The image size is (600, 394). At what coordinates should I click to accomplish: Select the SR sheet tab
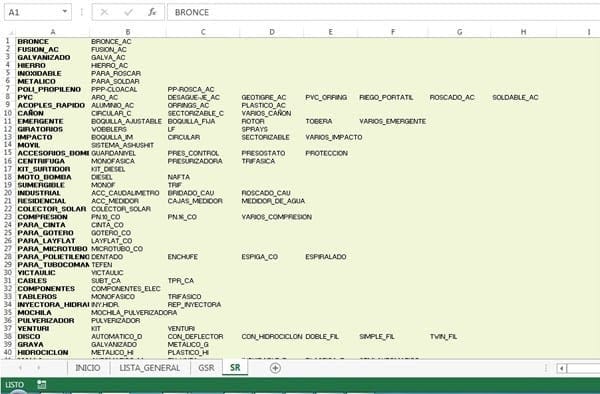(x=235, y=368)
